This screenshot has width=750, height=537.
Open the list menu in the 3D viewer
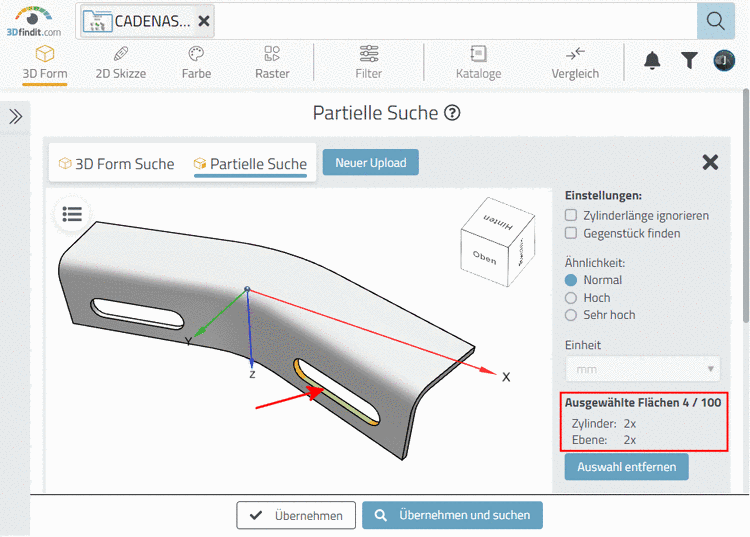[x=72, y=214]
